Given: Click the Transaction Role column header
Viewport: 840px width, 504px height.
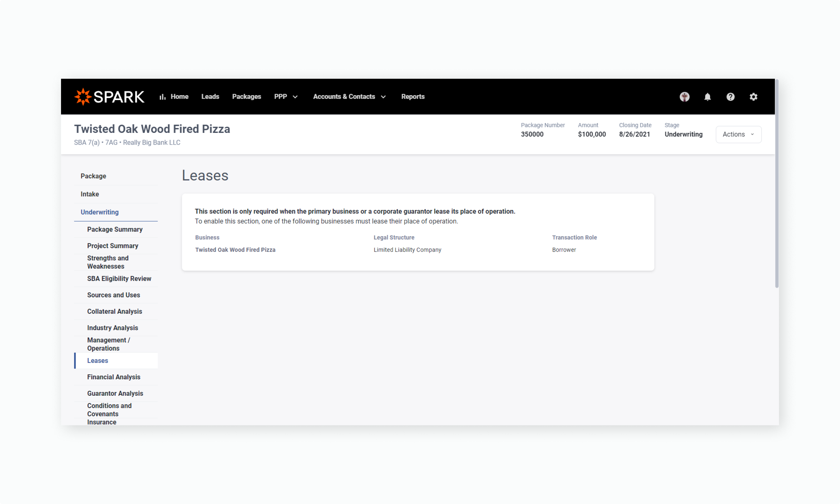Looking at the screenshot, I should coord(574,237).
